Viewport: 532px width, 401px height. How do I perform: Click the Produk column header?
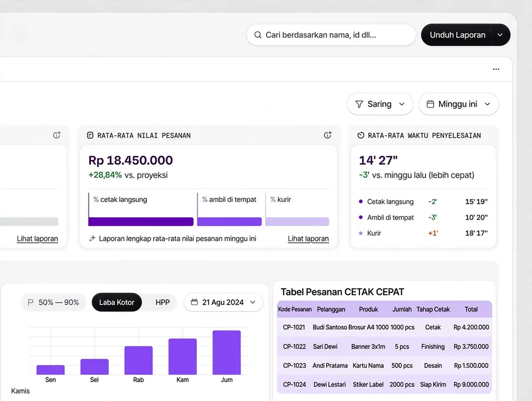pos(368,309)
